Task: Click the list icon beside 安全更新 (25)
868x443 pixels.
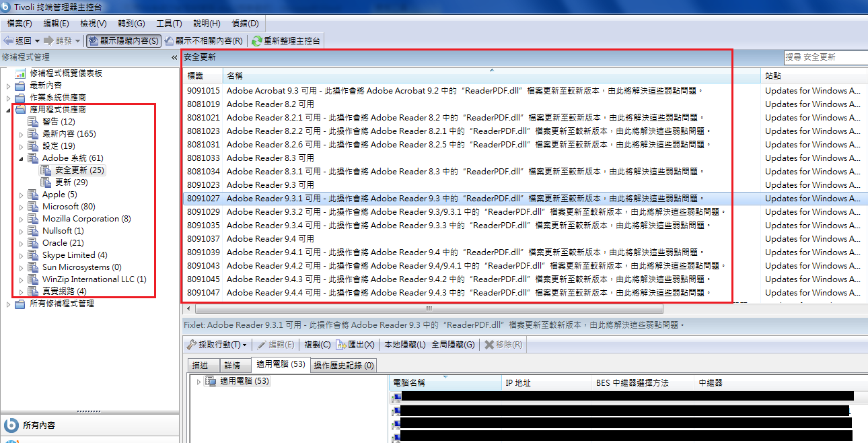Action: point(46,170)
